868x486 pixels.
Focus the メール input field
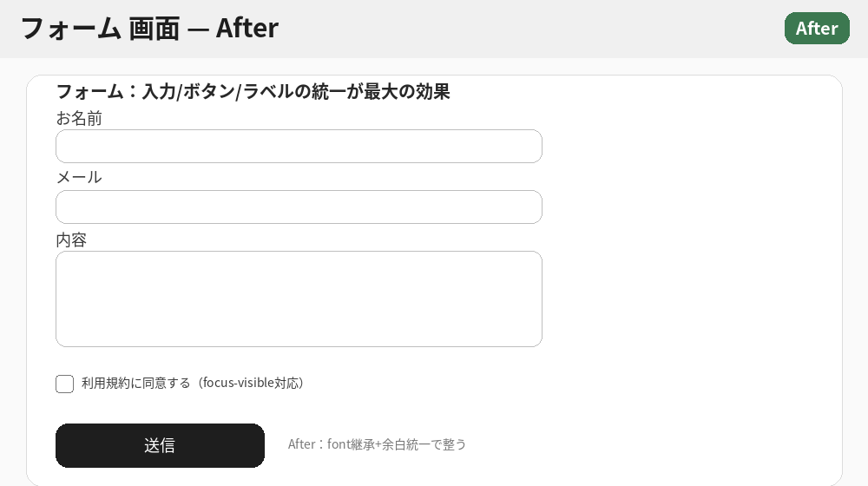pyautogui.click(x=299, y=207)
